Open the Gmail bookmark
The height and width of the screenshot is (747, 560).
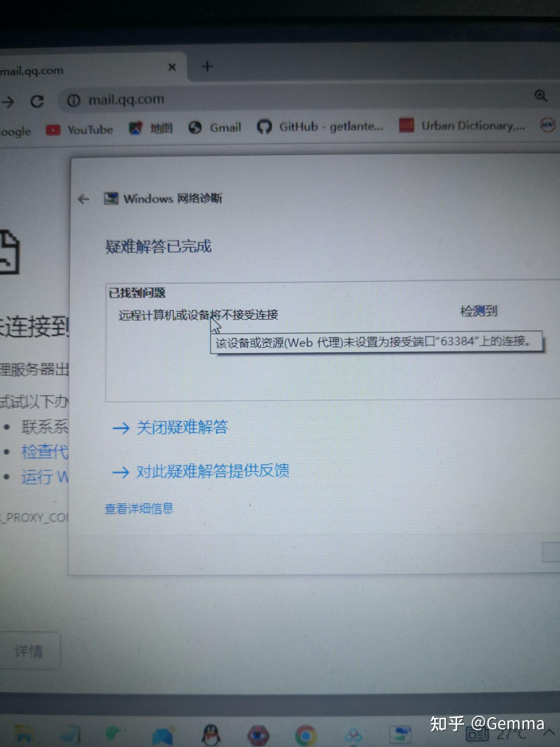[215, 127]
